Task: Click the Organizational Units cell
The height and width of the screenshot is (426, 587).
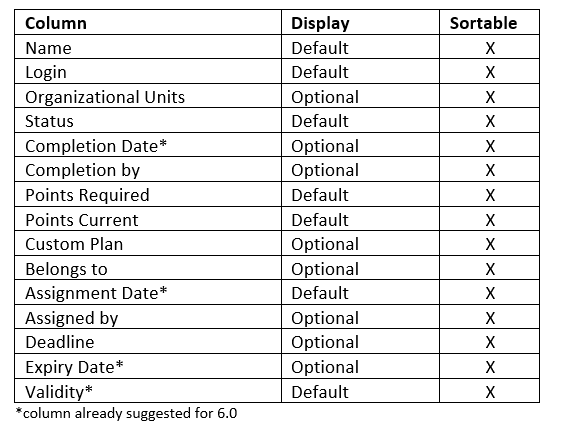Action: pos(148,96)
